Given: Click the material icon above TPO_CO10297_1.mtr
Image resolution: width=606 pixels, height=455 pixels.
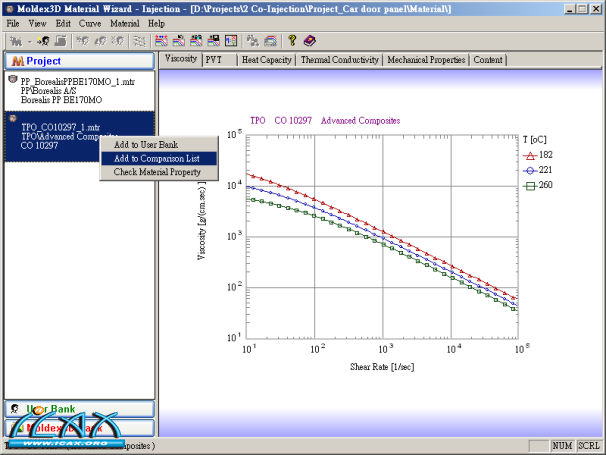Looking at the screenshot, I should [12, 118].
